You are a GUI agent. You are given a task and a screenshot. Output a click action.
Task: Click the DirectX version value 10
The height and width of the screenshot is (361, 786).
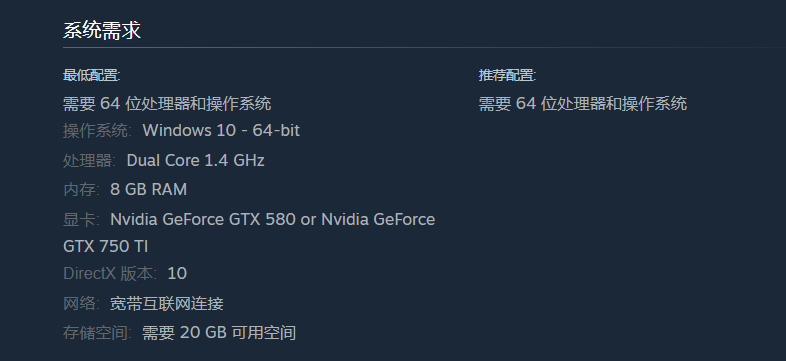pos(177,273)
